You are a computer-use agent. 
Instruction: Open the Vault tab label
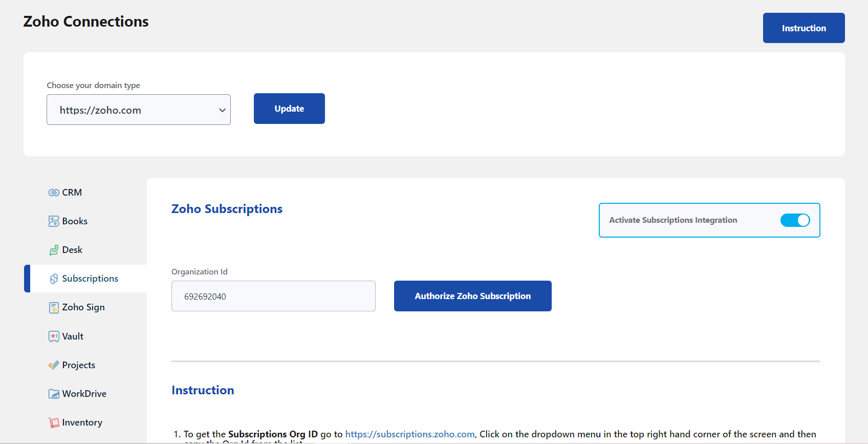[73, 336]
